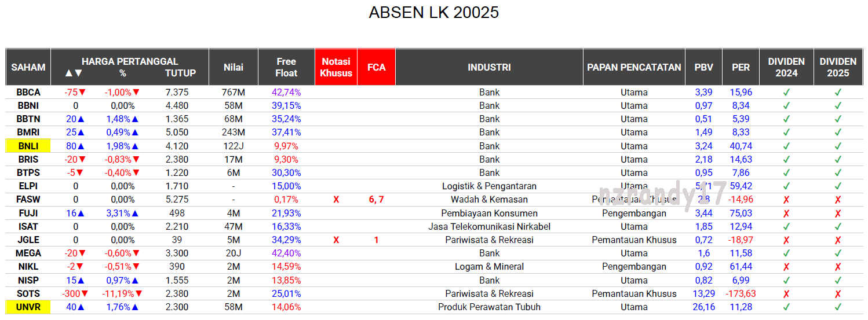Image resolution: width=868 pixels, height=320 pixels.
Task: Click the MEGA ticker cell
Action: (x=28, y=253)
